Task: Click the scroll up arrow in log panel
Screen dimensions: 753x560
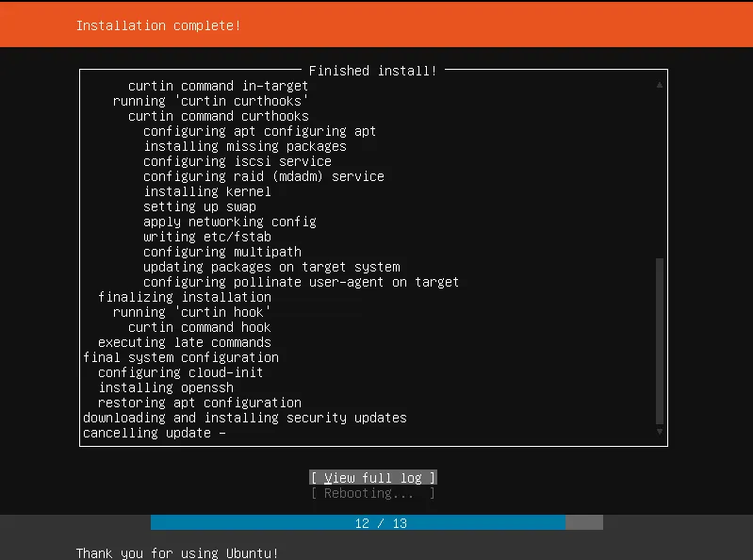Action: [x=660, y=86]
